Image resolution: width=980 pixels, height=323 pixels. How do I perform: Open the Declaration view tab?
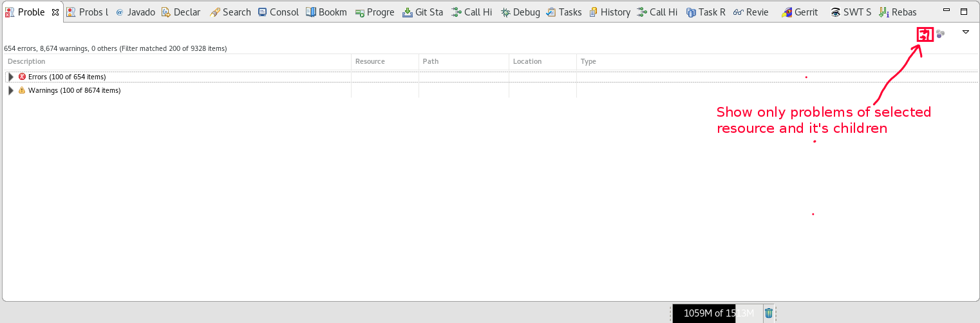click(180, 12)
